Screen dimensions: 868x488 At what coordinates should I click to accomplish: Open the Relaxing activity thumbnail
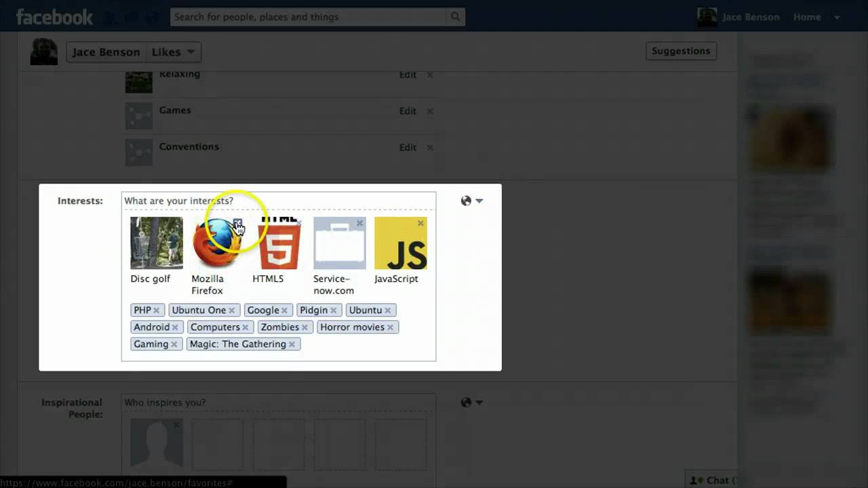139,81
